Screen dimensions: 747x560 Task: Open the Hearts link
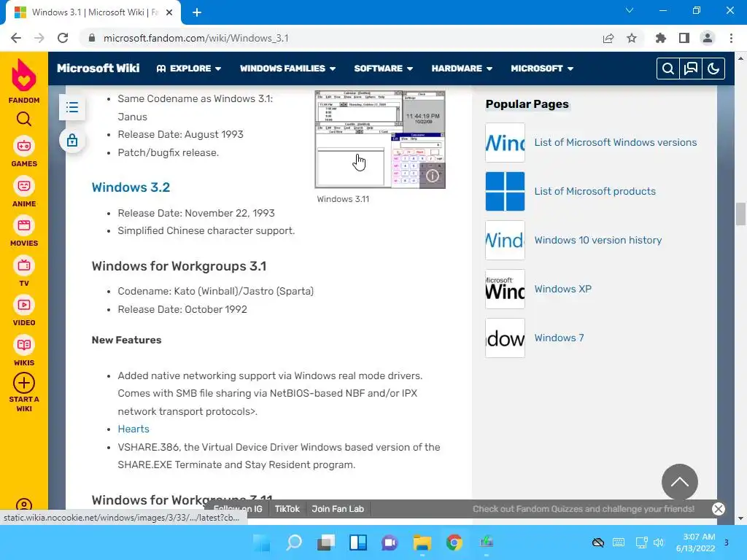[x=133, y=429]
